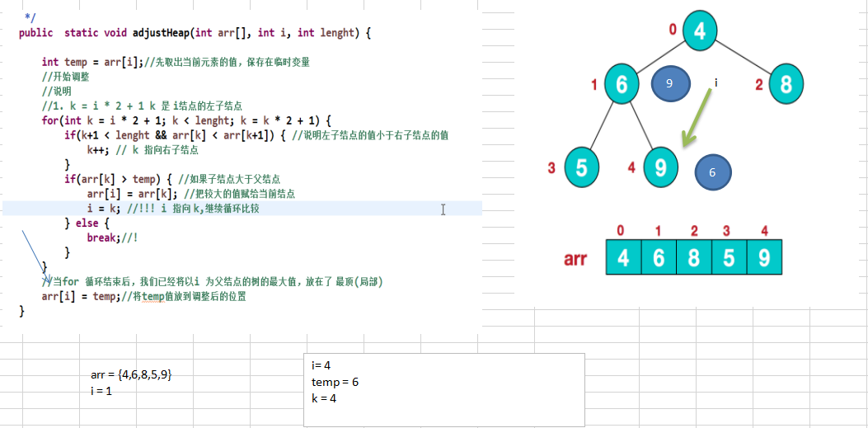This screenshot has height=428, width=868.
Task: Click the 'break;//!' code line
Action: [x=112, y=238]
